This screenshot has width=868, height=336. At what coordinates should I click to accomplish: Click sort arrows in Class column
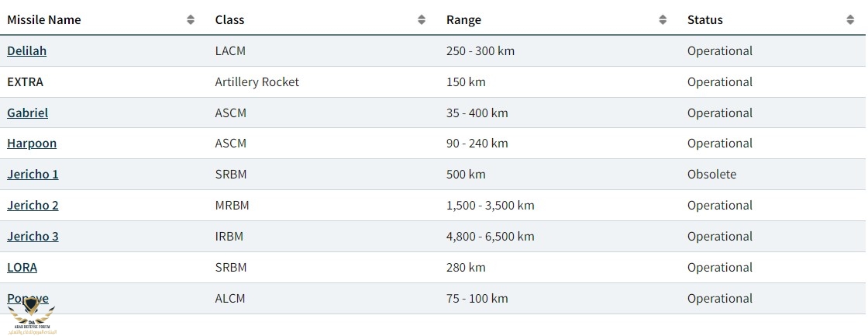coord(422,20)
